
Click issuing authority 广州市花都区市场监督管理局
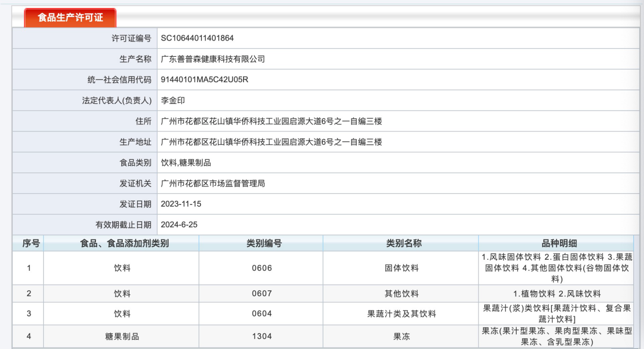point(213,184)
